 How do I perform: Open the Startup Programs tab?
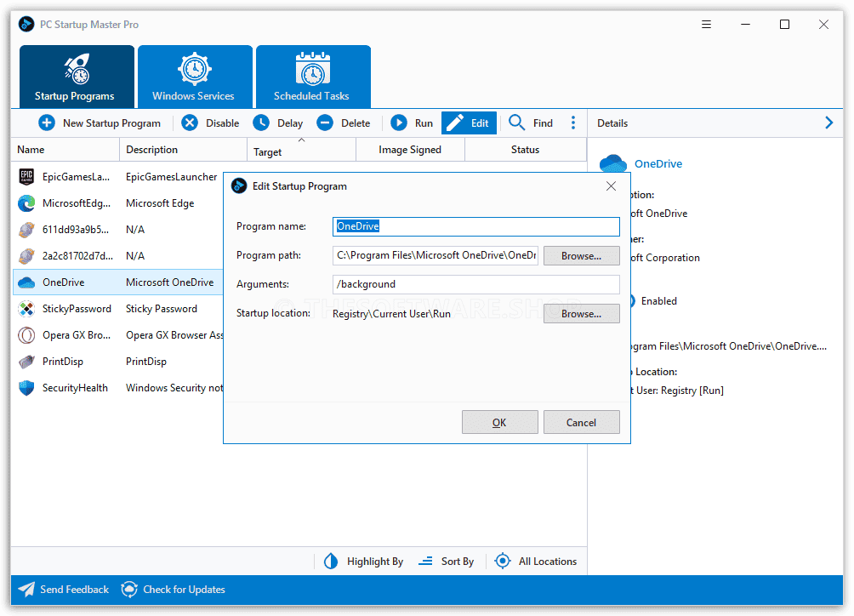pyautogui.click(x=77, y=77)
